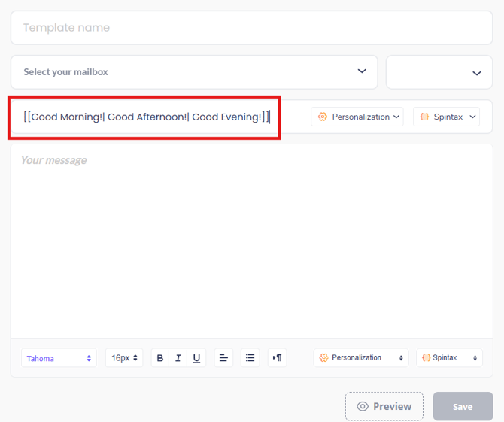
Task: Toggle bold formatting in the editor toolbar
Action: (x=160, y=358)
